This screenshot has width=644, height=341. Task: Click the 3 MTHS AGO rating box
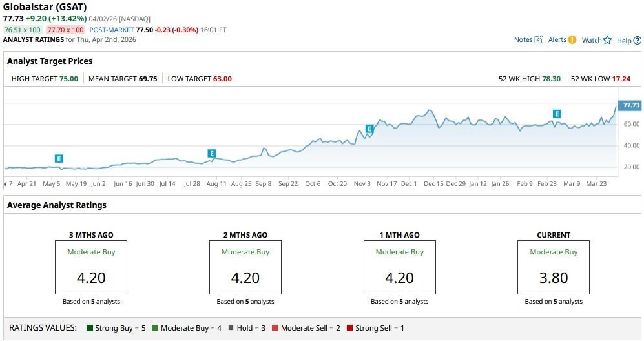click(91, 267)
